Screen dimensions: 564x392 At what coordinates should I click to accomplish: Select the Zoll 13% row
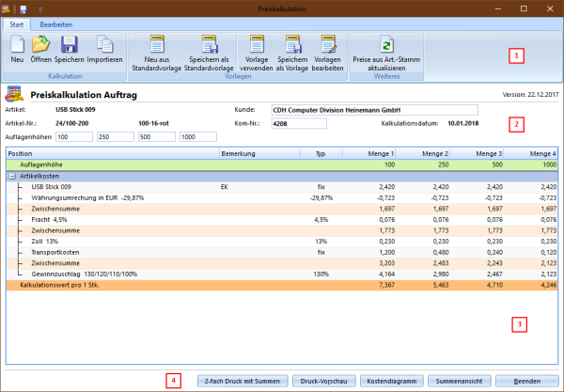click(282, 242)
